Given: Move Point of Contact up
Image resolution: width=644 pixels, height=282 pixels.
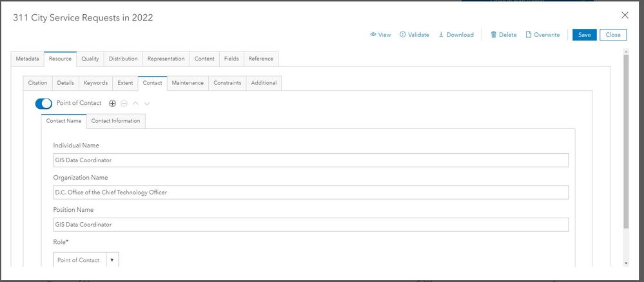Looking at the screenshot, I should [135, 103].
